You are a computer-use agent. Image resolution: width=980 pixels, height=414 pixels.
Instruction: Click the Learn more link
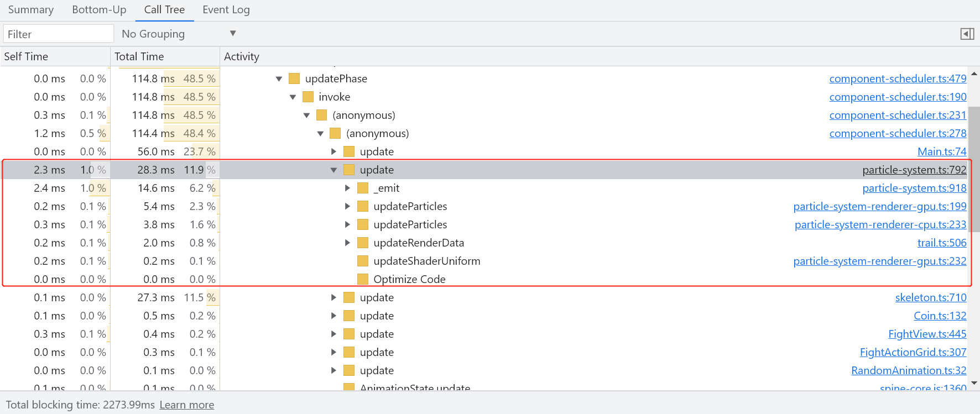pyautogui.click(x=186, y=405)
